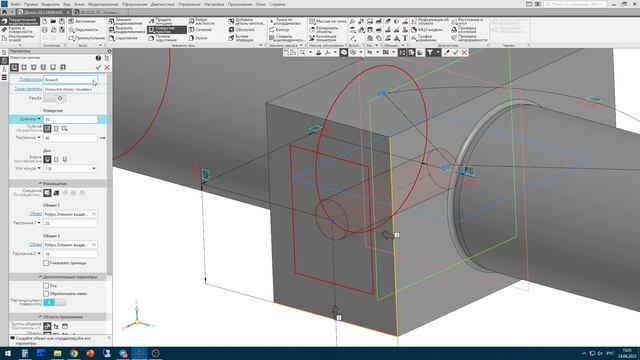Viewport: 640px width, 360px height.
Task: Select second bottom shape icon in Дно section
Action: 56,159
